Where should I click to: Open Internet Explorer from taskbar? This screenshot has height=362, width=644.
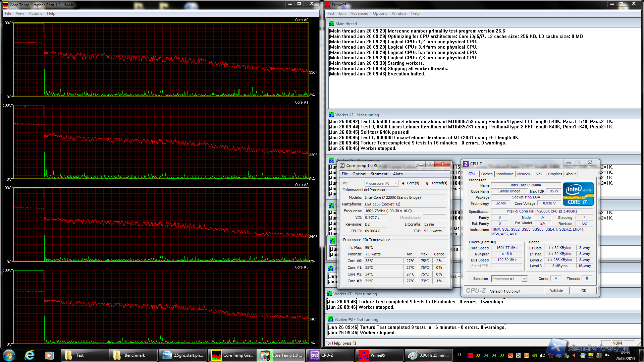[x=30, y=355]
